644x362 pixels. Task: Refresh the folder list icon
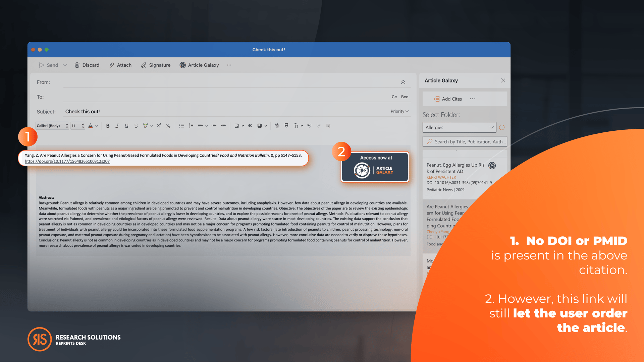point(502,127)
